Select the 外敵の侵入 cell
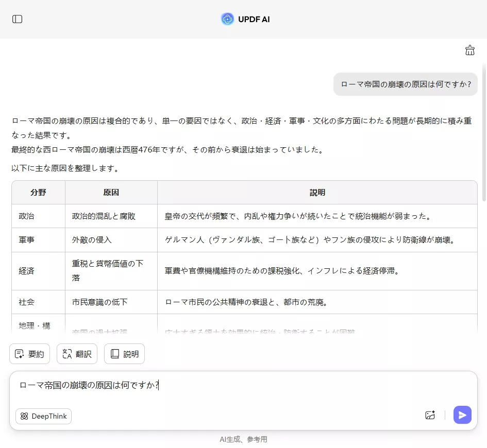Viewport: 487px width, 448px height. pyautogui.click(x=111, y=240)
